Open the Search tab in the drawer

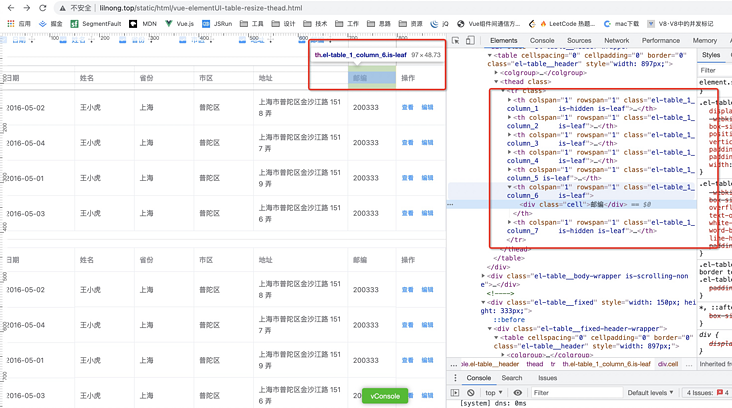click(x=512, y=378)
